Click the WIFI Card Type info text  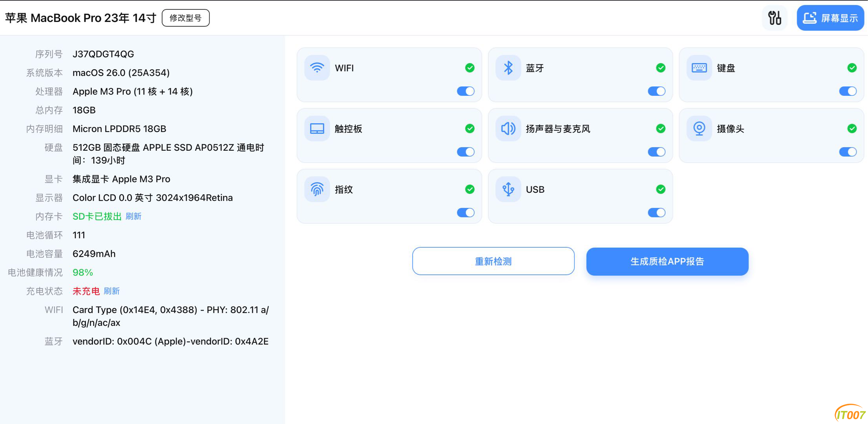pyautogui.click(x=171, y=316)
